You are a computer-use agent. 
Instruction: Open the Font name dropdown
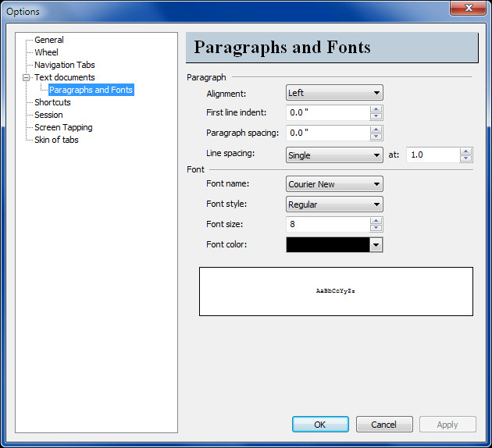pos(334,184)
